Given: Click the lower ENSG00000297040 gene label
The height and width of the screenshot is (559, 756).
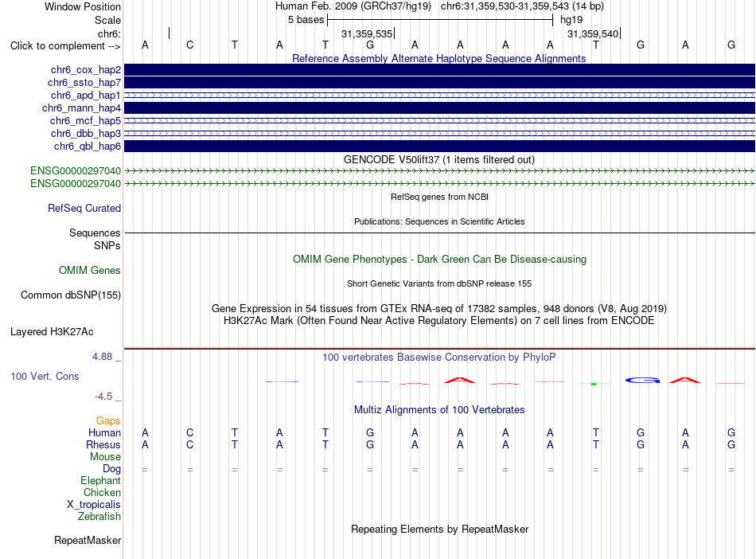Looking at the screenshot, I should coord(76,184).
